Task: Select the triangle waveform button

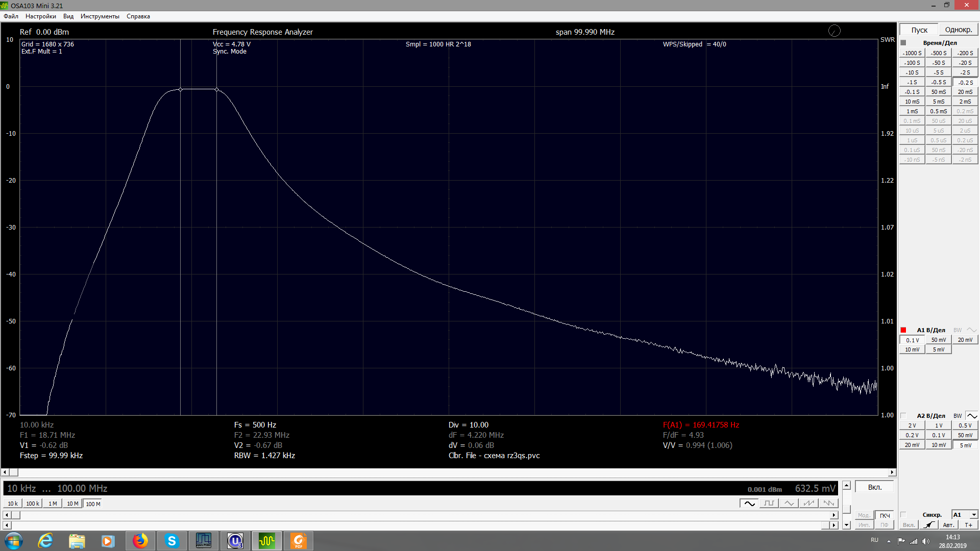Action: [x=789, y=504]
